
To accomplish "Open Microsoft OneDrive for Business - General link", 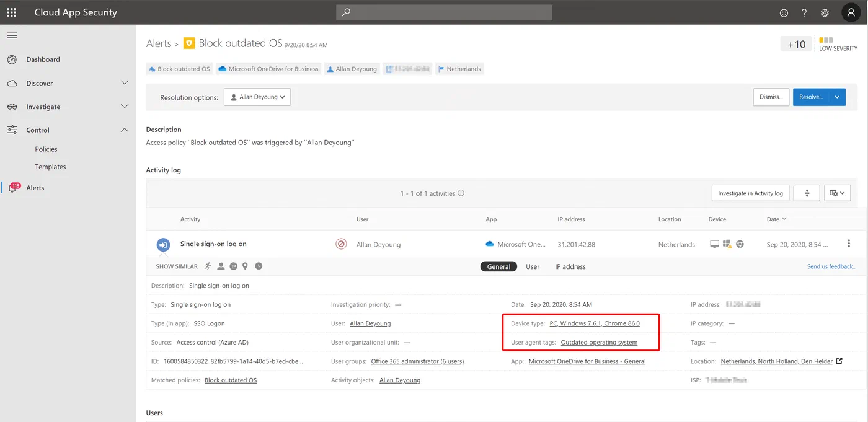I will (587, 361).
